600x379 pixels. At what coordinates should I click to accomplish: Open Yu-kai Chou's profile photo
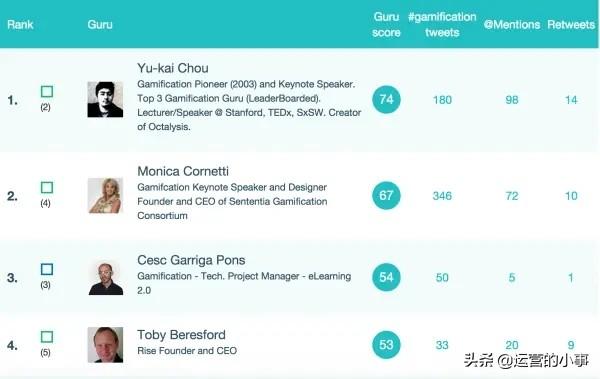click(105, 100)
